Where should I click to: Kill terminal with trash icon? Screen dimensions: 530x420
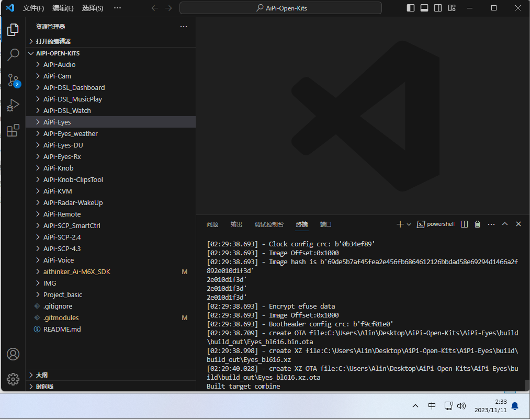pyautogui.click(x=477, y=224)
